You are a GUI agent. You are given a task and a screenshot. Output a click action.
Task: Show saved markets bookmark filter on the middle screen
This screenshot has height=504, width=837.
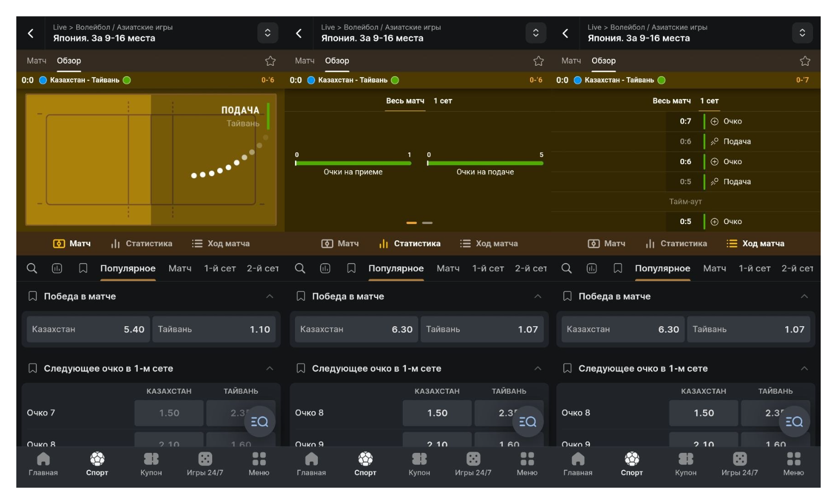tap(352, 268)
